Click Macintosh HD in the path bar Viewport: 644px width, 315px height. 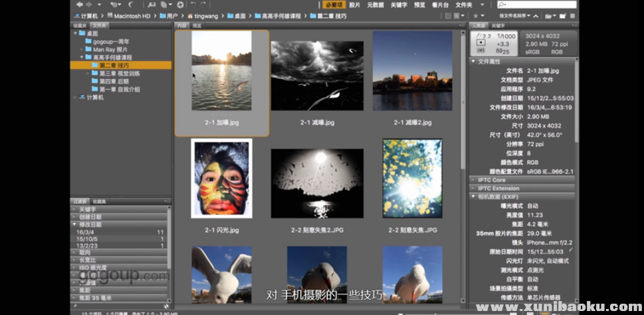point(135,15)
